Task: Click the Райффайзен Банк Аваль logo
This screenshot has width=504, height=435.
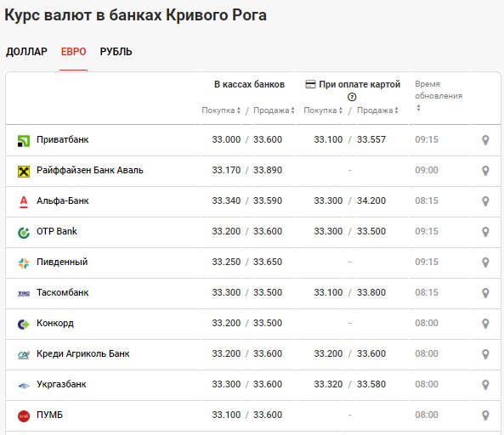Action: (x=24, y=172)
